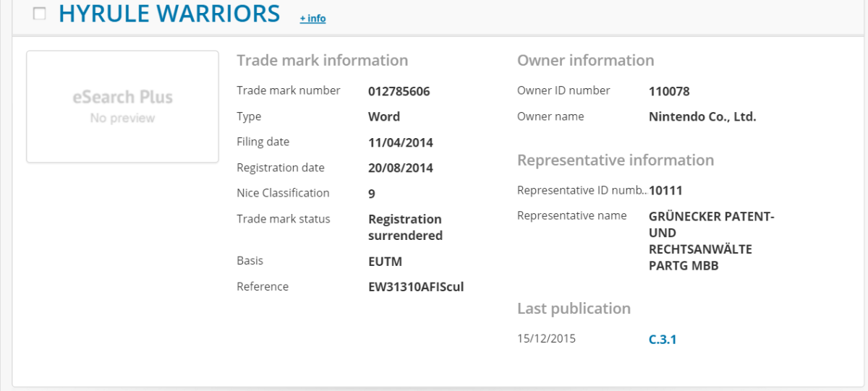This screenshot has height=391, width=868.
Task: Click the 'Owner information' heading
Action: [x=585, y=61]
